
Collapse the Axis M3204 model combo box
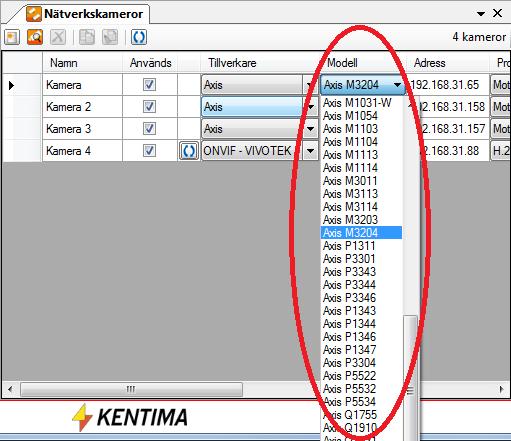coord(397,85)
